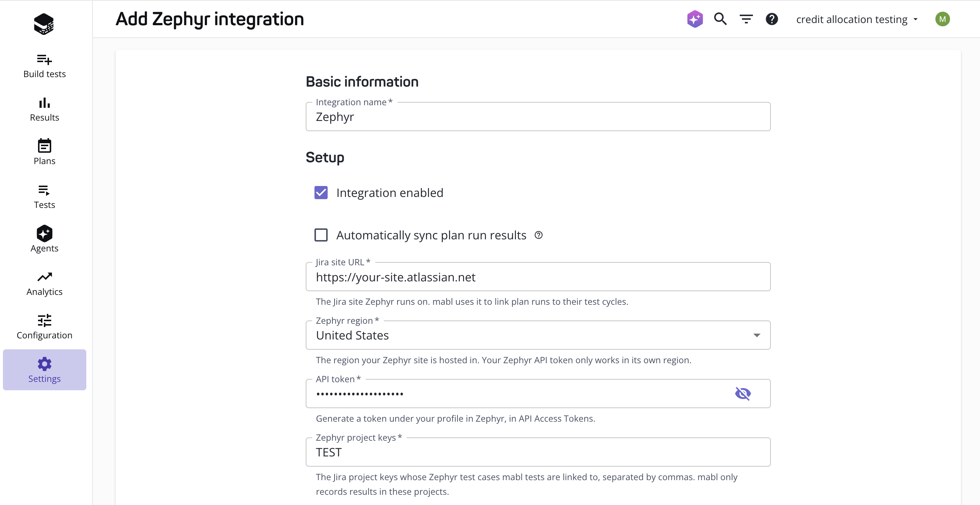Open Configuration in sidebar
The height and width of the screenshot is (505, 980).
(45, 327)
